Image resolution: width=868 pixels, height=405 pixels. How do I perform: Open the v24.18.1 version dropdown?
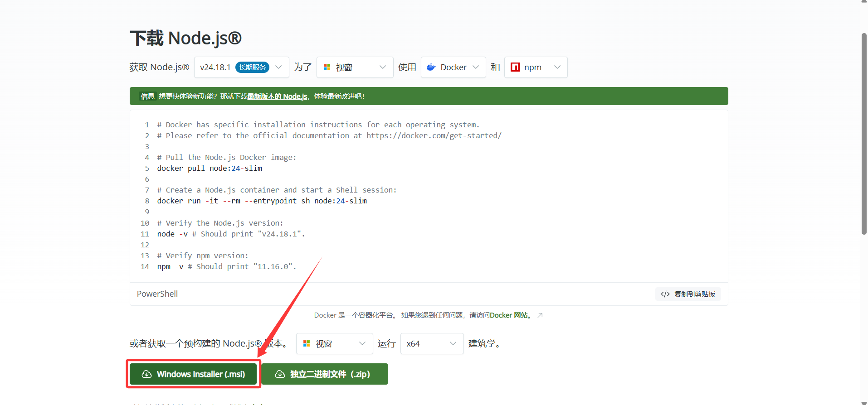(x=241, y=67)
